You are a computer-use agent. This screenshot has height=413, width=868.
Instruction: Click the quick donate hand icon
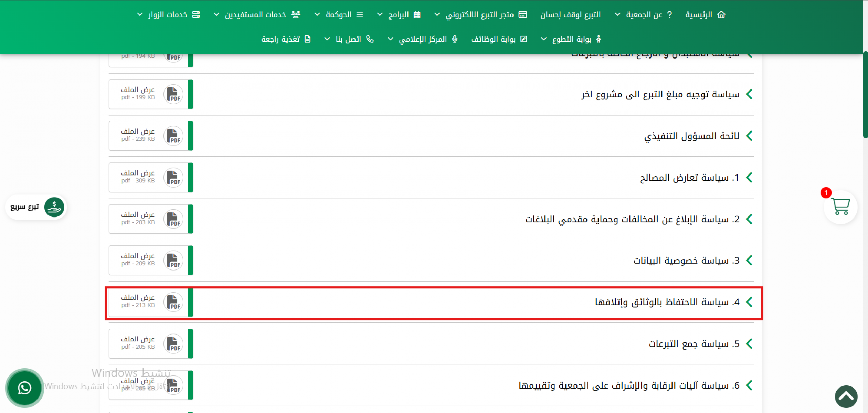(x=54, y=207)
